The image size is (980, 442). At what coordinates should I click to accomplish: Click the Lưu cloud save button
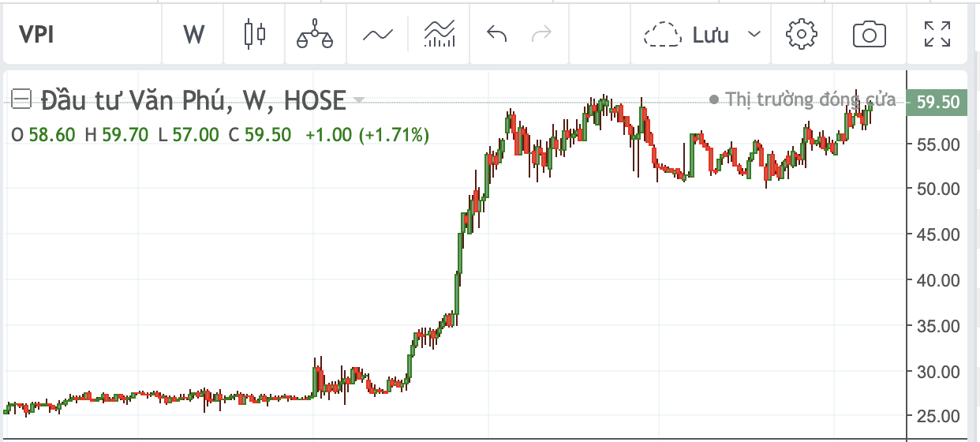[x=686, y=35]
